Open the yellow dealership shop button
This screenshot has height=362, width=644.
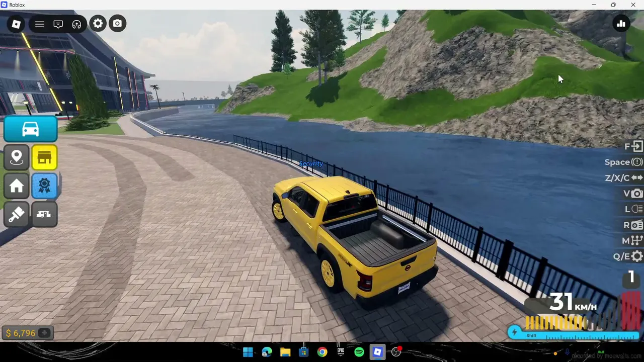(44, 157)
